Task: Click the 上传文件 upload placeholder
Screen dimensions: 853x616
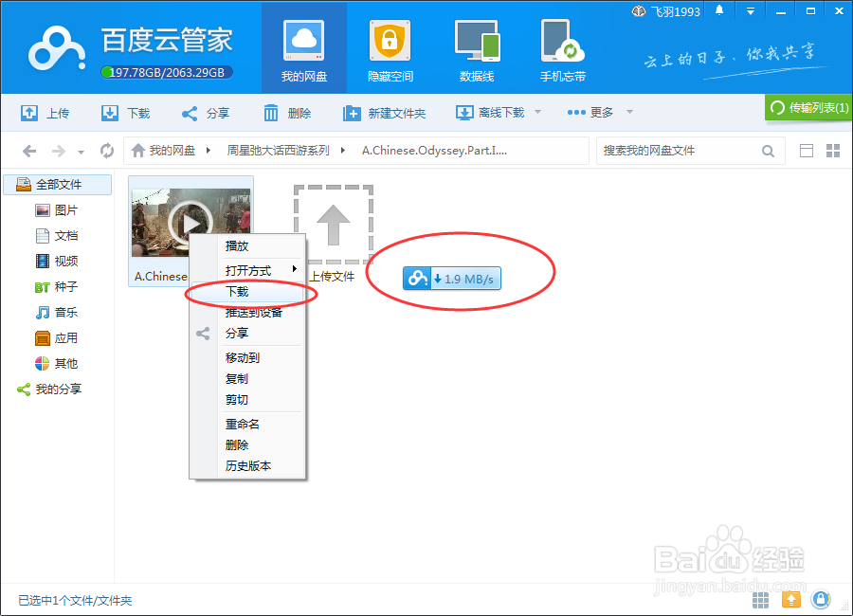Action: pyautogui.click(x=333, y=233)
